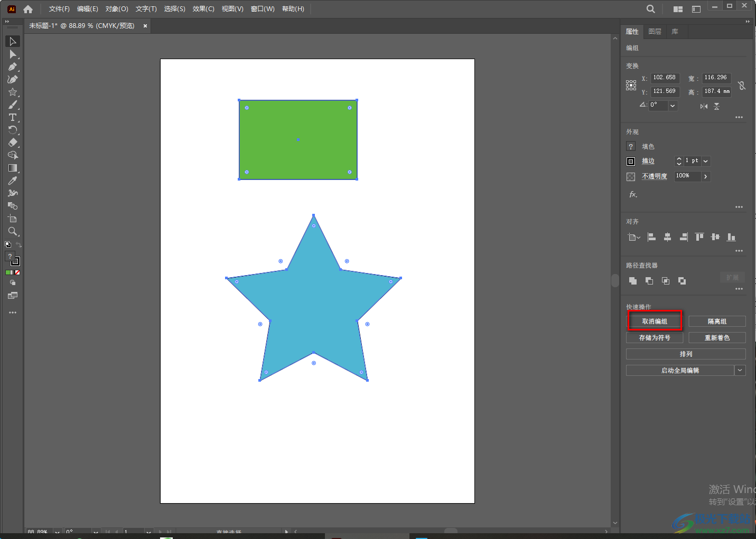Open Edit Toolbar three-dots
Image resolution: width=756 pixels, height=539 pixels.
(x=13, y=313)
